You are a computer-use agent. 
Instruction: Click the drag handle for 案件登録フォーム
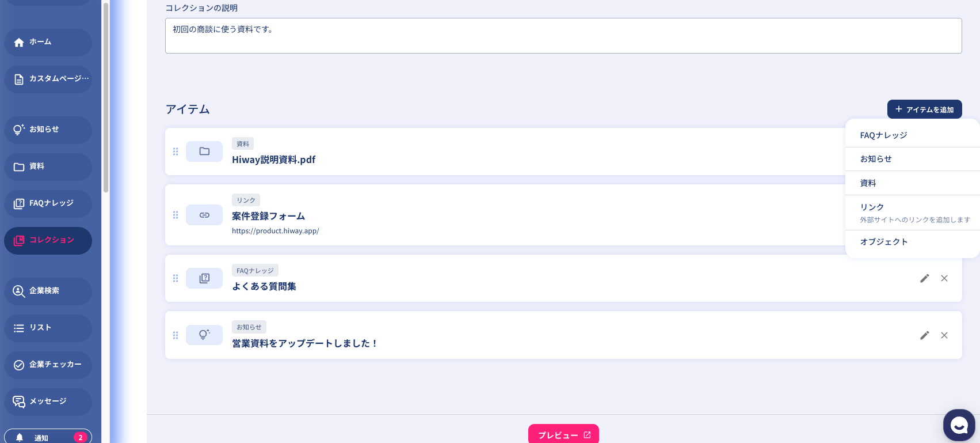click(176, 215)
